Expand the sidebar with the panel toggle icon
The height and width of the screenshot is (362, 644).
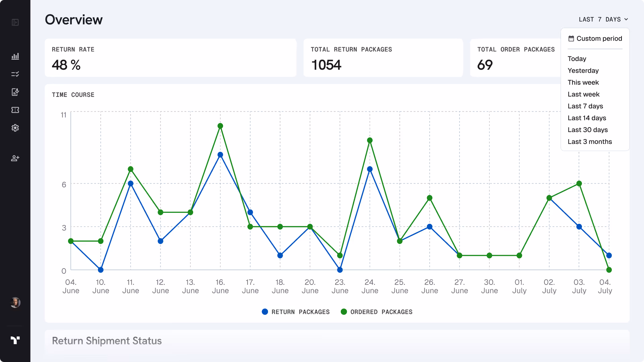pyautogui.click(x=15, y=22)
